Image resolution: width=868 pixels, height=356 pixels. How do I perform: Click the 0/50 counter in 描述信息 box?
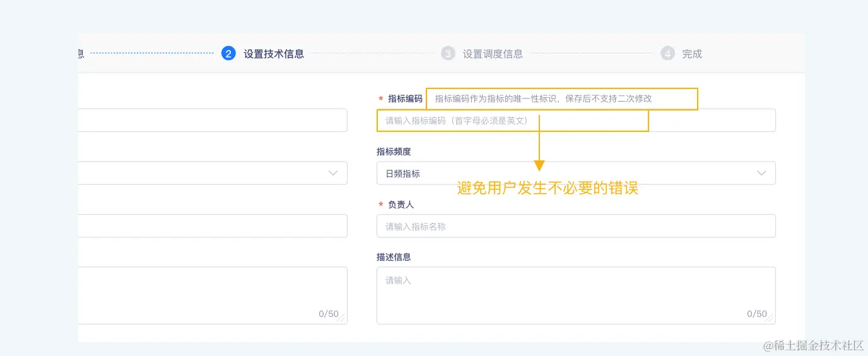(757, 314)
